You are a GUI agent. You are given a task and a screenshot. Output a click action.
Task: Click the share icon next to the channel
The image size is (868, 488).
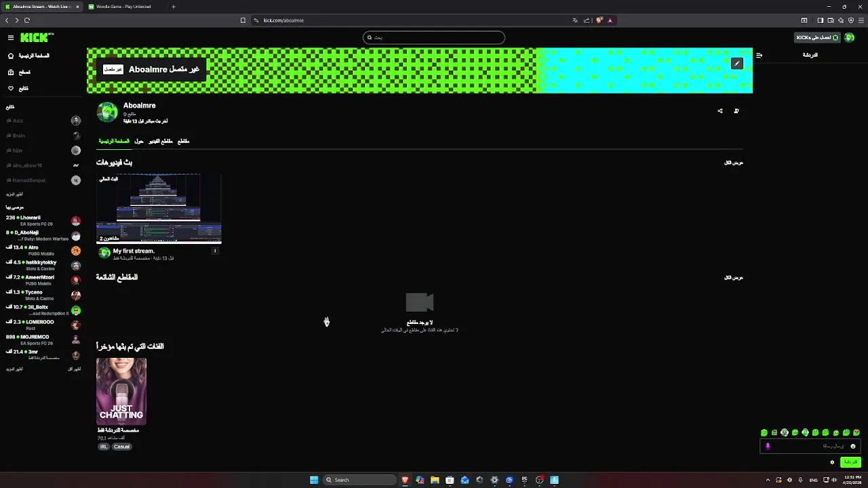(x=720, y=110)
